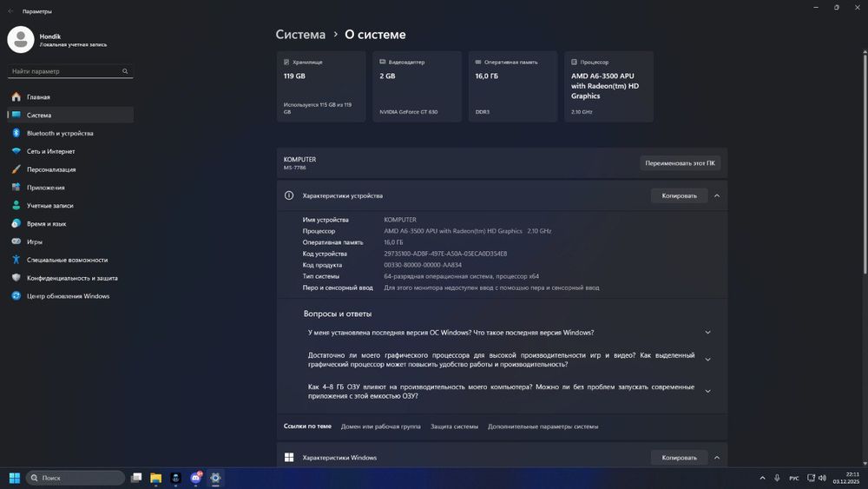868x489 pixels.
Task: Click the Код устройства value
Action: pos(445,254)
